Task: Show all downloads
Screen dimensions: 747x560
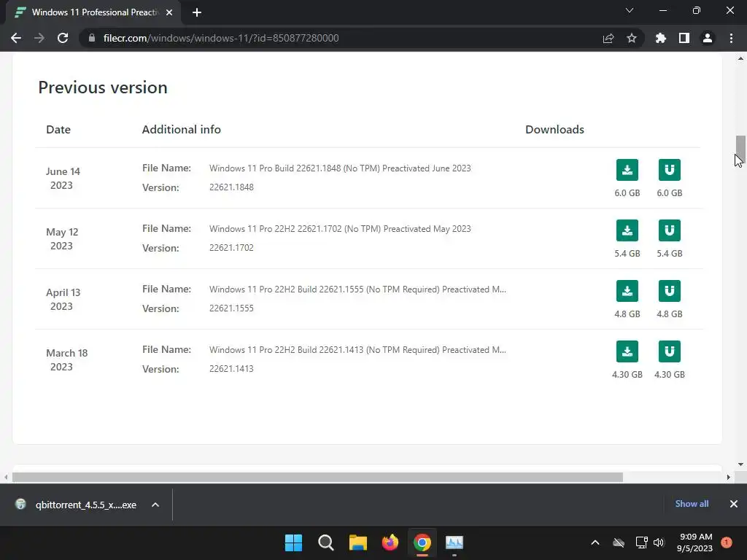Action: (x=692, y=504)
